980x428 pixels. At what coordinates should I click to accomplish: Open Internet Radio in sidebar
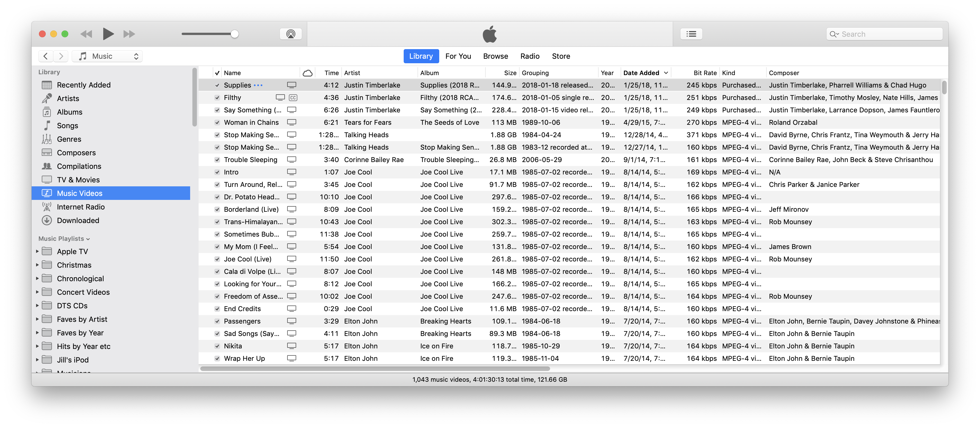pyautogui.click(x=80, y=207)
